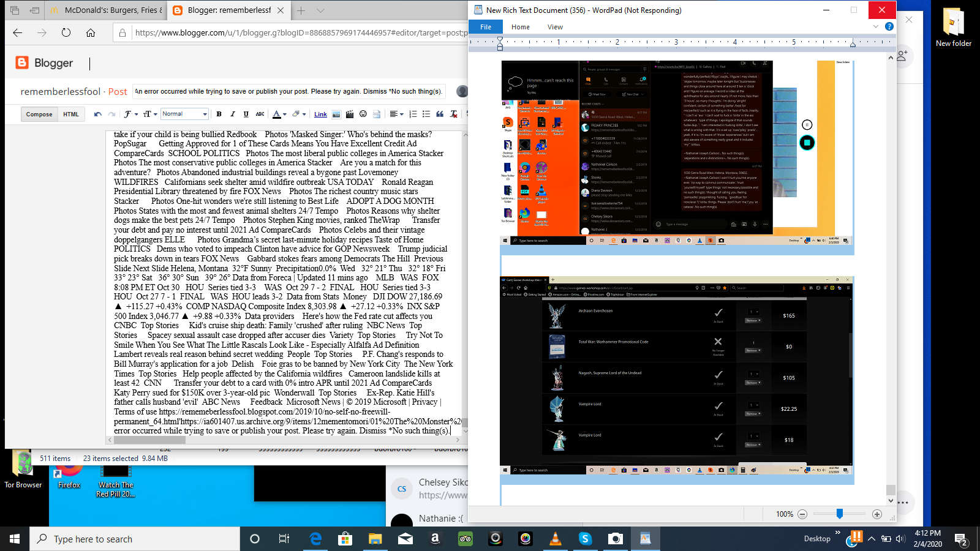Select the New folder desktop icon
Screen dimensions: 980x551
953,28
